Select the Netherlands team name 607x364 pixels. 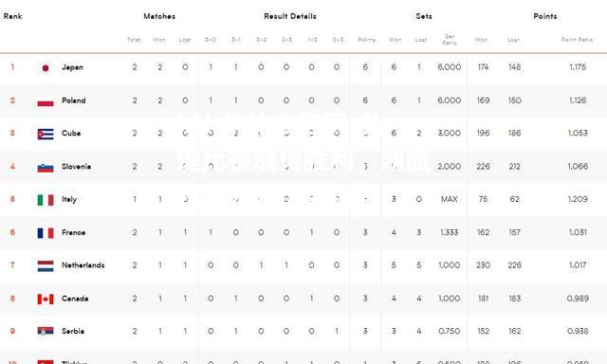point(83,265)
